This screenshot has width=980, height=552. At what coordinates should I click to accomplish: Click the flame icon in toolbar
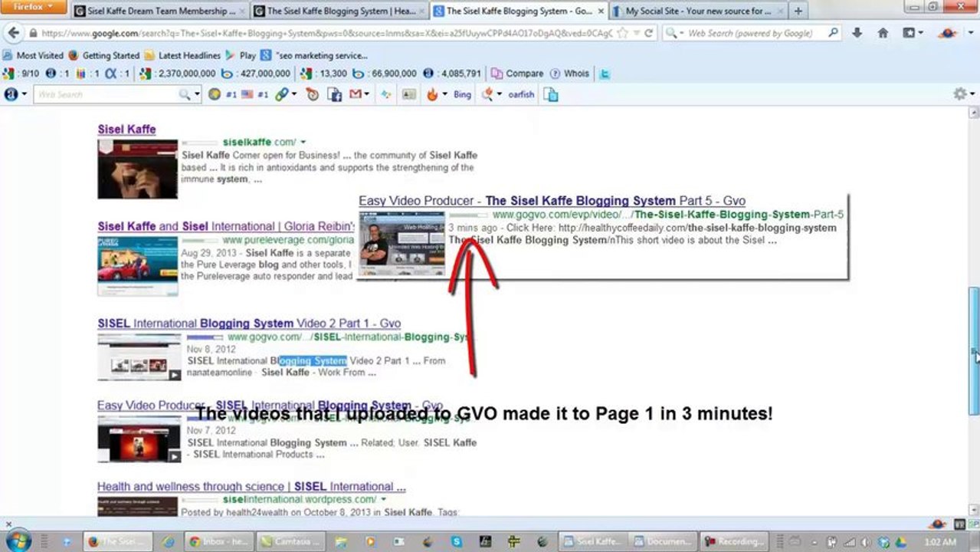(432, 94)
